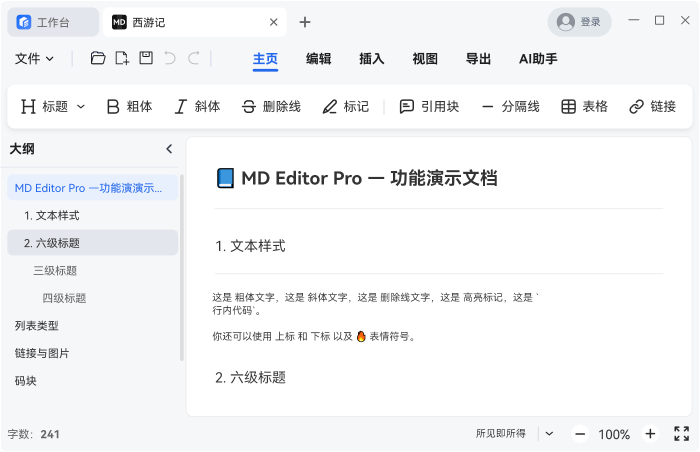Add a new tab with plus button
The height and width of the screenshot is (452, 700).
[305, 22]
